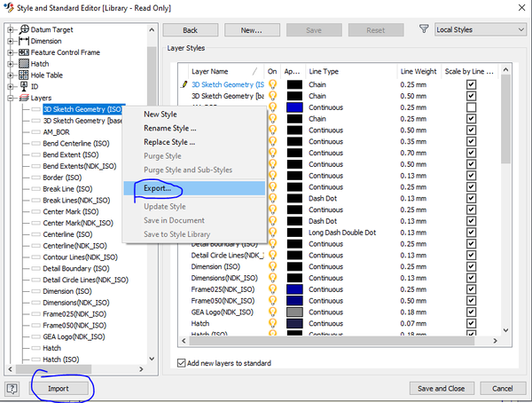532x403 pixels.
Task: Toggle light bulb for Dimension (ISO) layer row
Action: [x=272, y=266]
